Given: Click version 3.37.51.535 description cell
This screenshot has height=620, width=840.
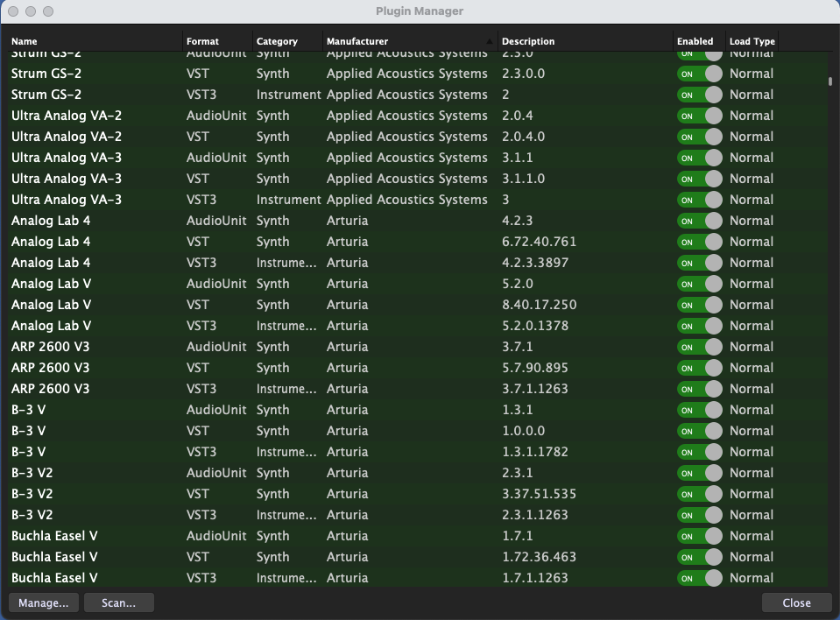Looking at the screenshot, I should (539, 494).
